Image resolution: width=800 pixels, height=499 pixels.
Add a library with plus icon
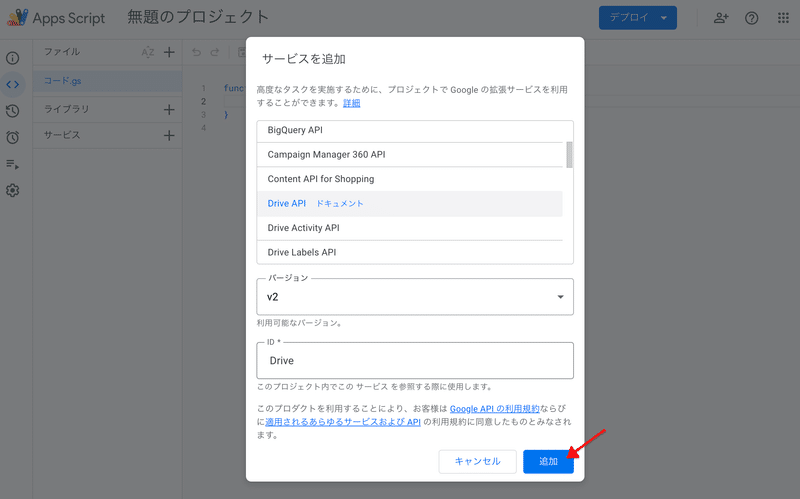point(169,110)
